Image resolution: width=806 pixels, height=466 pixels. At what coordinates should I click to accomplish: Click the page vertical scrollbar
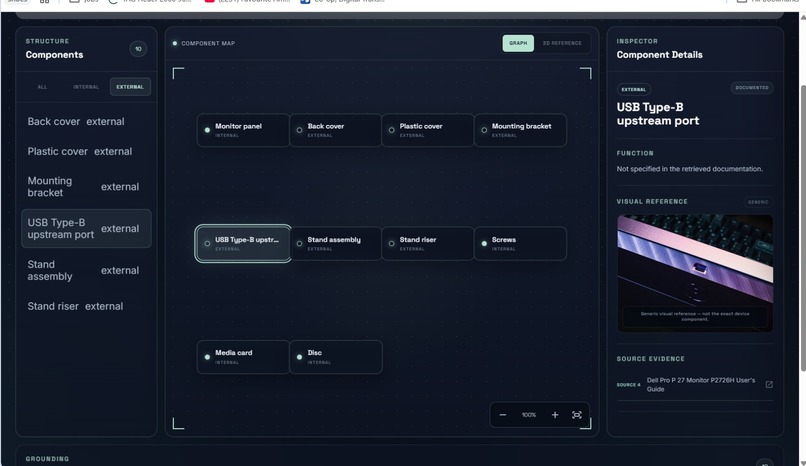pyautogui.click(x=802, y=226)
